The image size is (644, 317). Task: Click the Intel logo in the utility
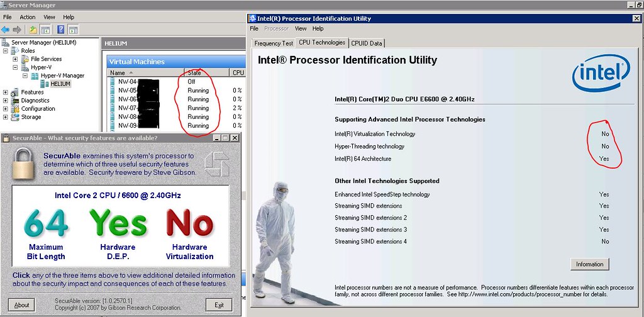(601, 73)
